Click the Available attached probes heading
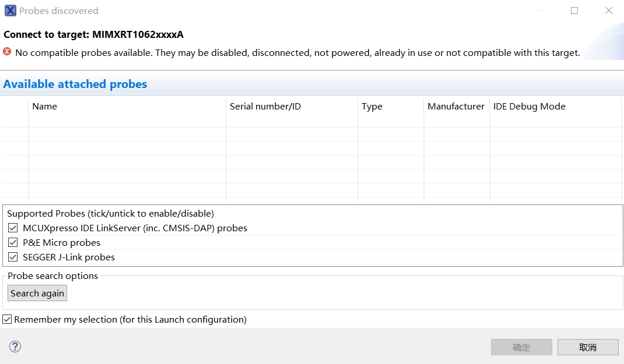This screenshot has height=364, width=624. tap(75, 84)
